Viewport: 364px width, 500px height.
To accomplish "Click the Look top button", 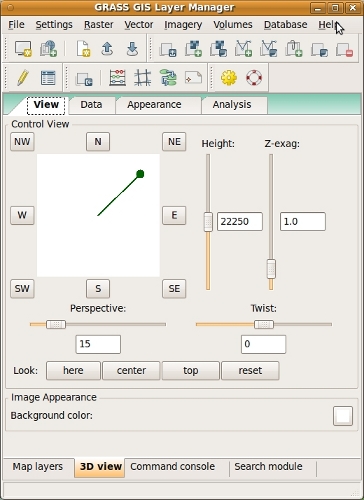I will (x=191, y=371).
